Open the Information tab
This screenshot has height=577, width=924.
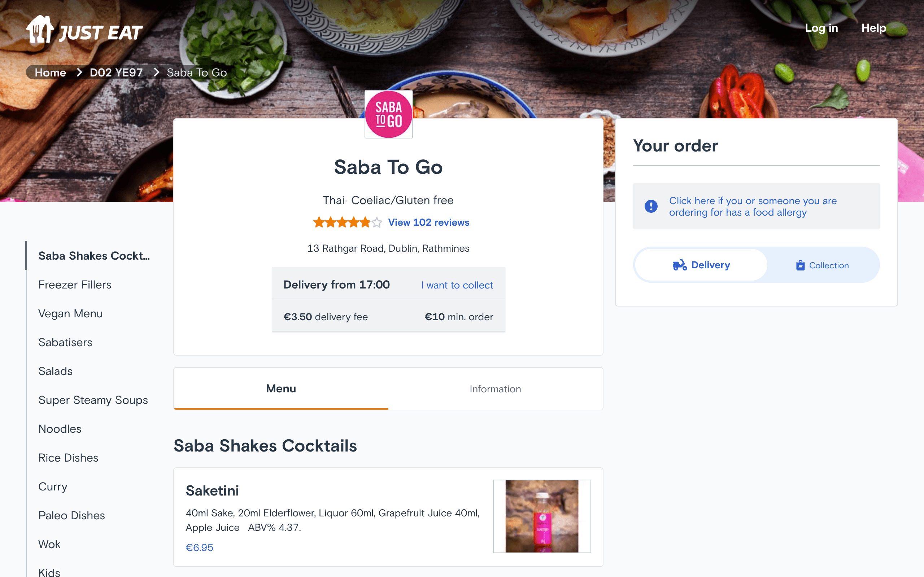(x=495, y=388)
